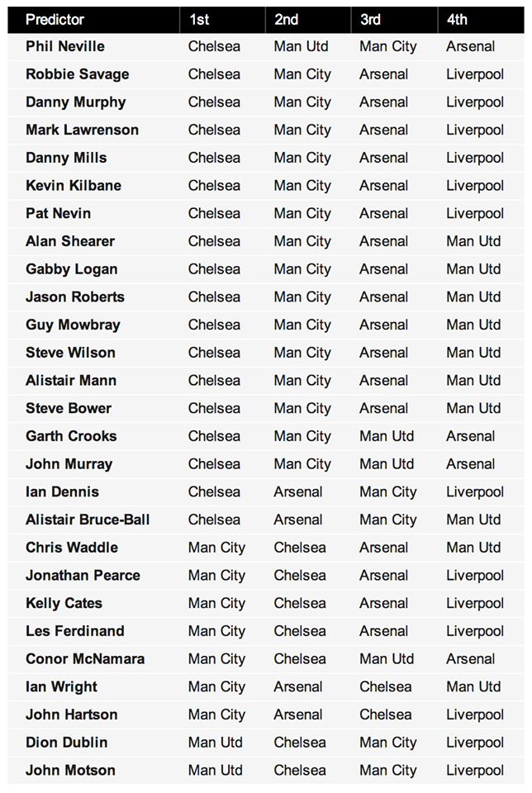
Task: Select the 2nd column header
Action: tap(286, 20)
